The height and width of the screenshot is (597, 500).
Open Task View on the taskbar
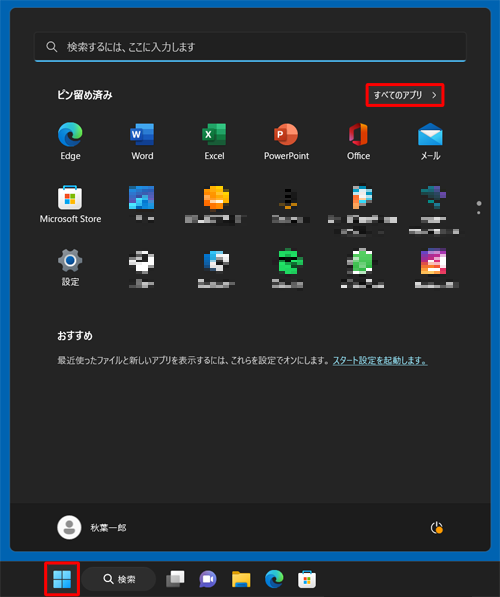tap(175, 579)
